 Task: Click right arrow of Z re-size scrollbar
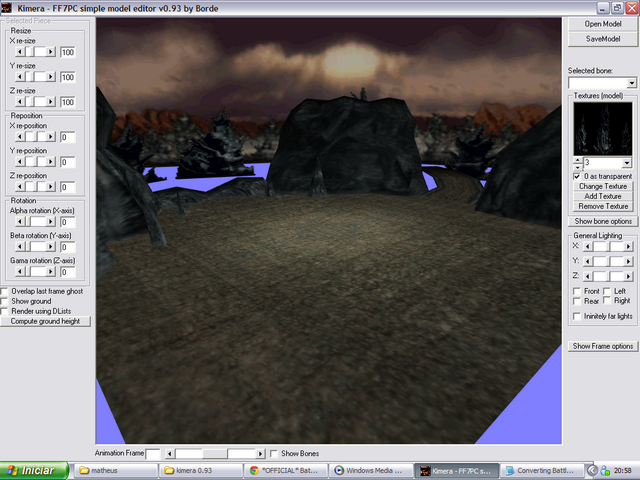pos(51,102)
